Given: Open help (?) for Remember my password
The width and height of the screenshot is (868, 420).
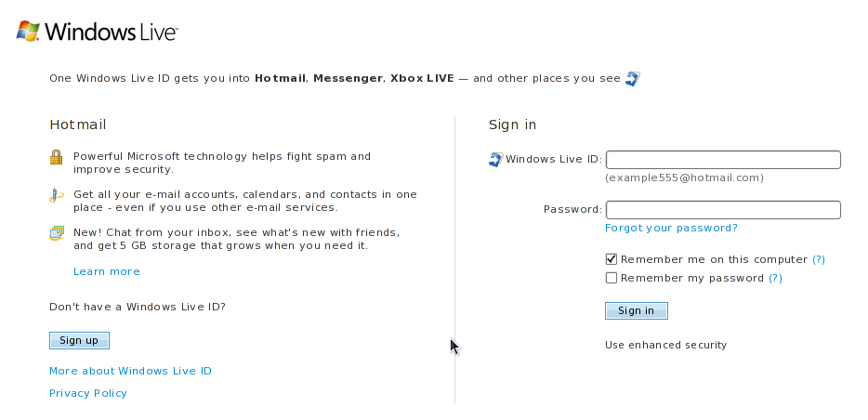Looking at the screenshot, I should [x=776, y=279].
